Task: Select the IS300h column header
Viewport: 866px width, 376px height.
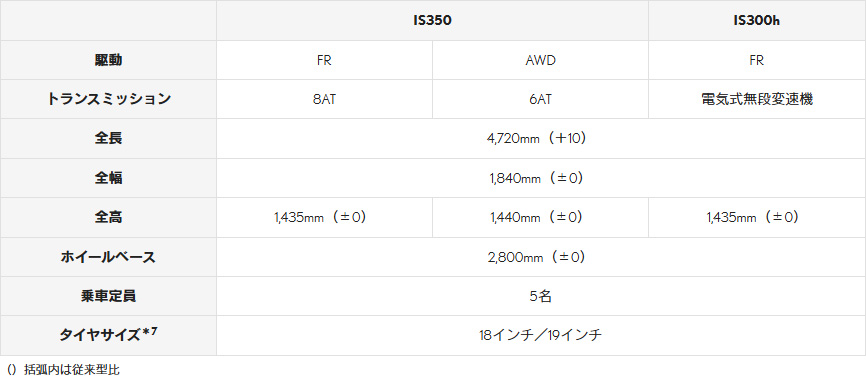Action: [x=757, y=20]
